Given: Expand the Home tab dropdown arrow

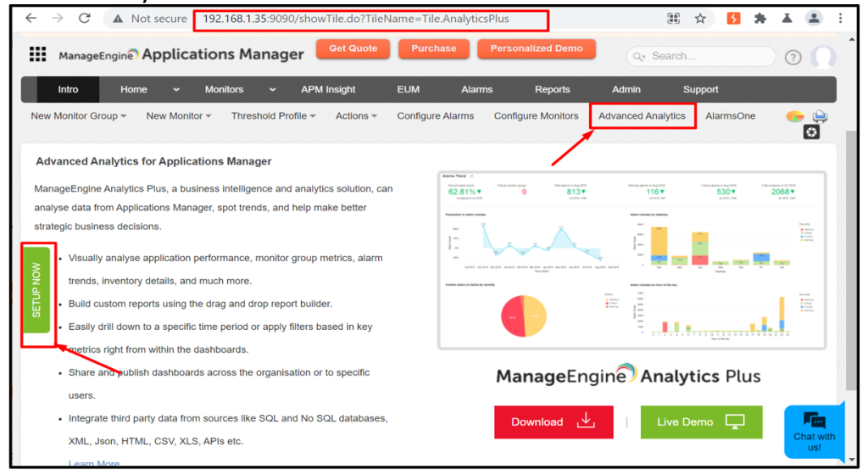Looking at the screenshot, I should (x=176, y=90).
